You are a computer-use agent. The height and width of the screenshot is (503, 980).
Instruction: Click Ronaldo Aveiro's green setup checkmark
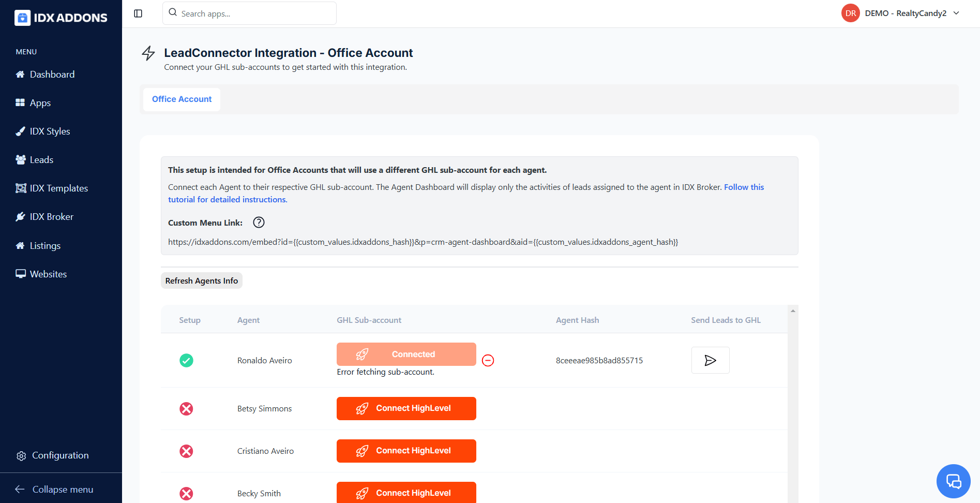pyautogui.click(x=186, y=360)
